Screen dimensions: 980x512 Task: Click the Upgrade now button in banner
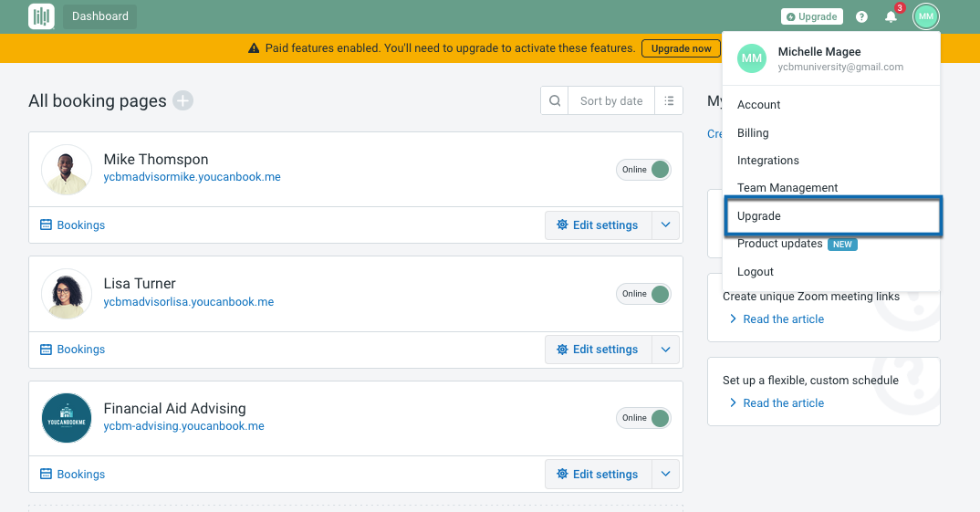click(681, 48)
